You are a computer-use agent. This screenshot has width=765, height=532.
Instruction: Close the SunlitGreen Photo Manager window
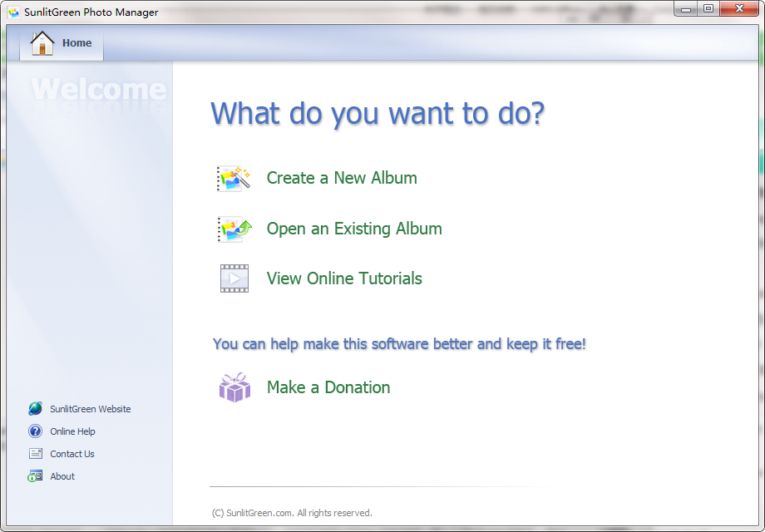tap(739, 9)
